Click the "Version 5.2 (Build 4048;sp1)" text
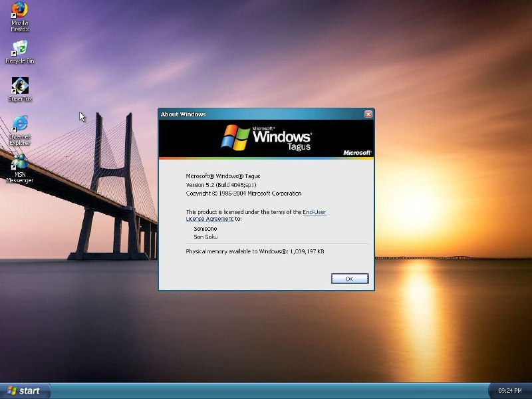The height and width of the screenshot is (399, 532). 221,185
